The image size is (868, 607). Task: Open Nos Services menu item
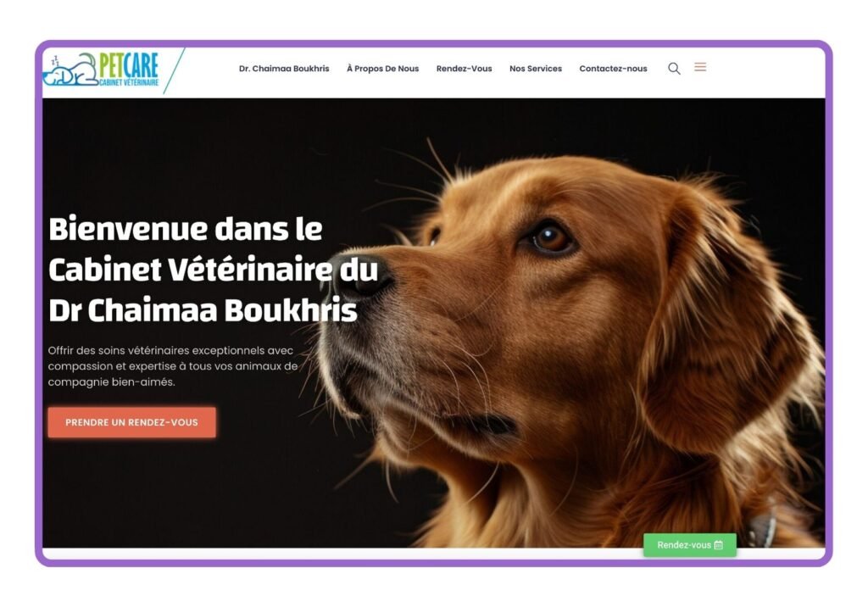click(x=536, y=69)
